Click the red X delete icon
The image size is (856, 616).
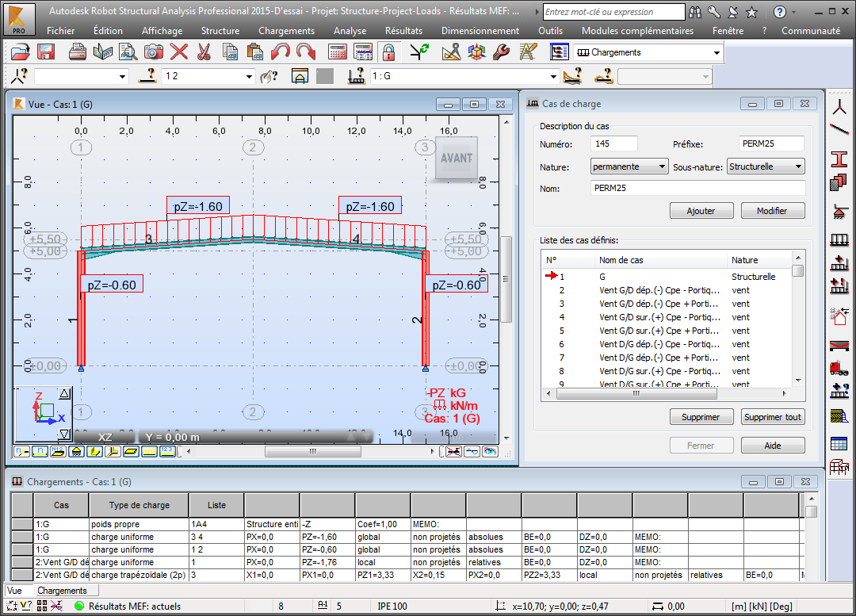point(179,52)
